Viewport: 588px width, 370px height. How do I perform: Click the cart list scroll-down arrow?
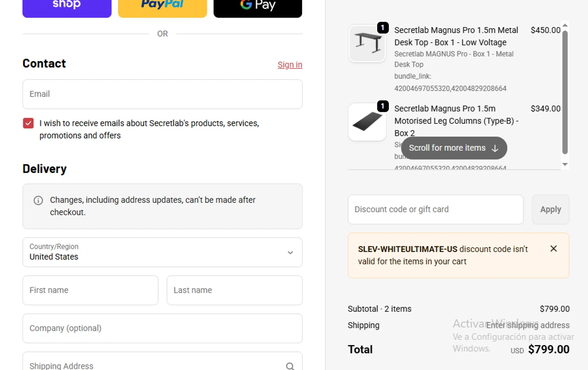click(565, 164)
